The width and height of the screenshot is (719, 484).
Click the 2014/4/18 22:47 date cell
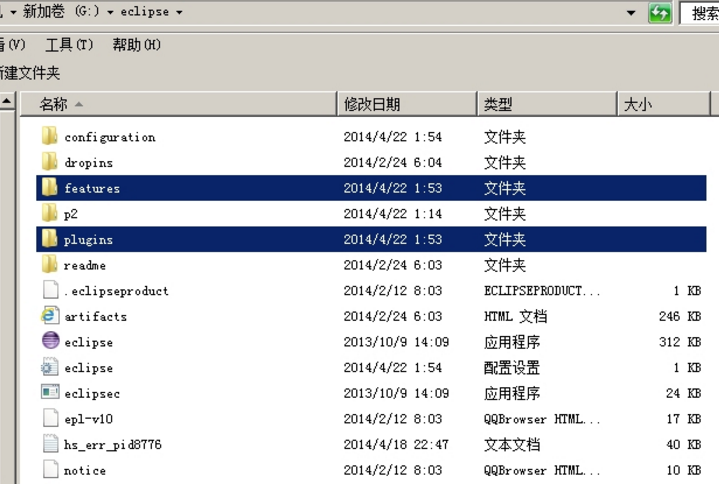pyautogui.click(x=396, y=445)
